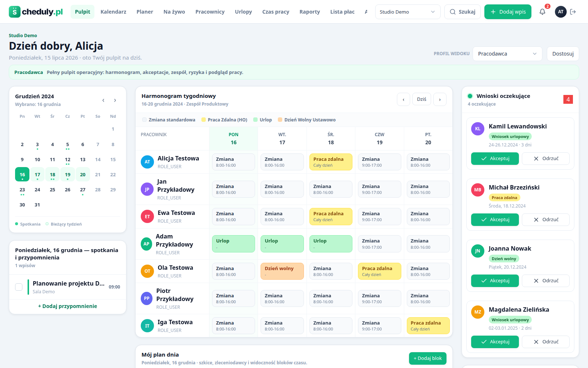
Task: Click the Dodaj wpis button
Action: (508, 12)
